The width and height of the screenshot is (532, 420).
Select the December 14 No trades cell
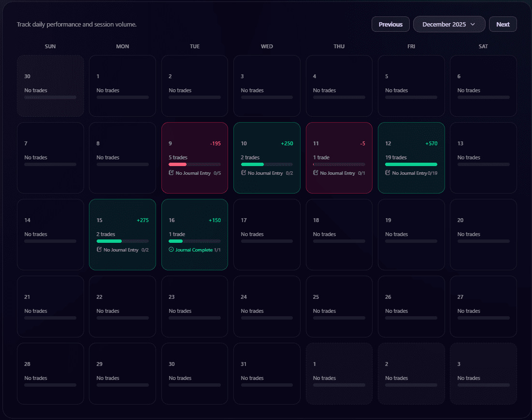[50, 235]
